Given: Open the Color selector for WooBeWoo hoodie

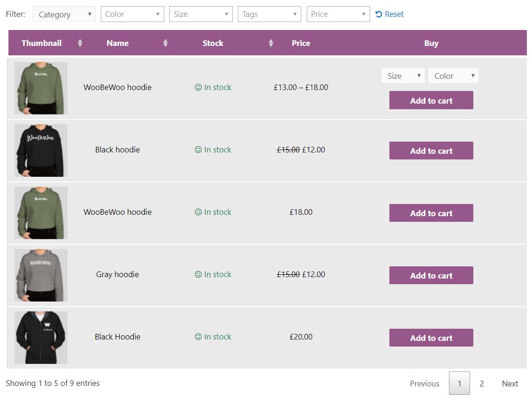Looking at the screenshot, I should pyautogui.click(x=453, y=75).
